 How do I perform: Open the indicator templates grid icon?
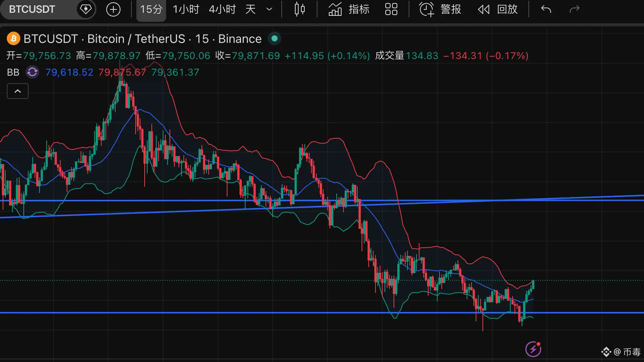pos(391,9)
